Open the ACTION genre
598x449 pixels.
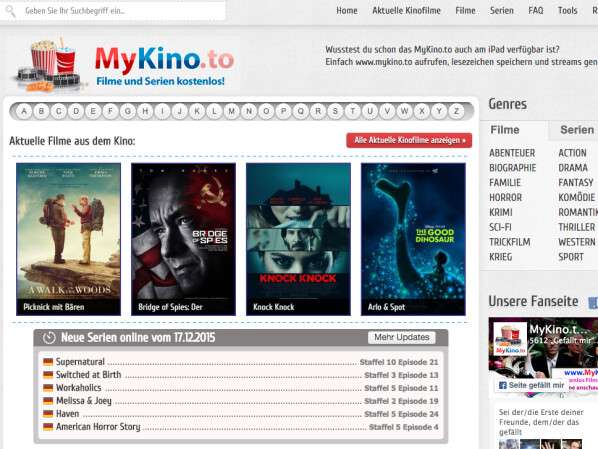click(x=572, y=153)
